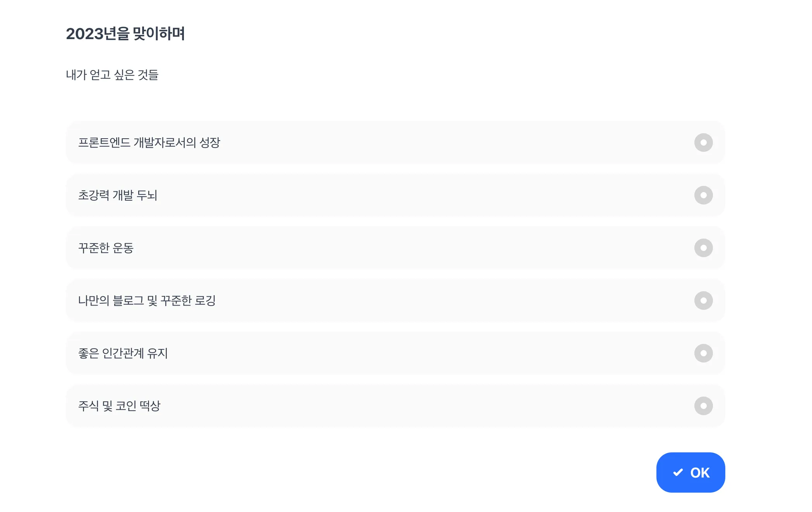The image size is (812, 512).
Task: Tap the 나만의 블로그 및 꾸준한 로깅 label text
Action: click(x=147, y=301)
